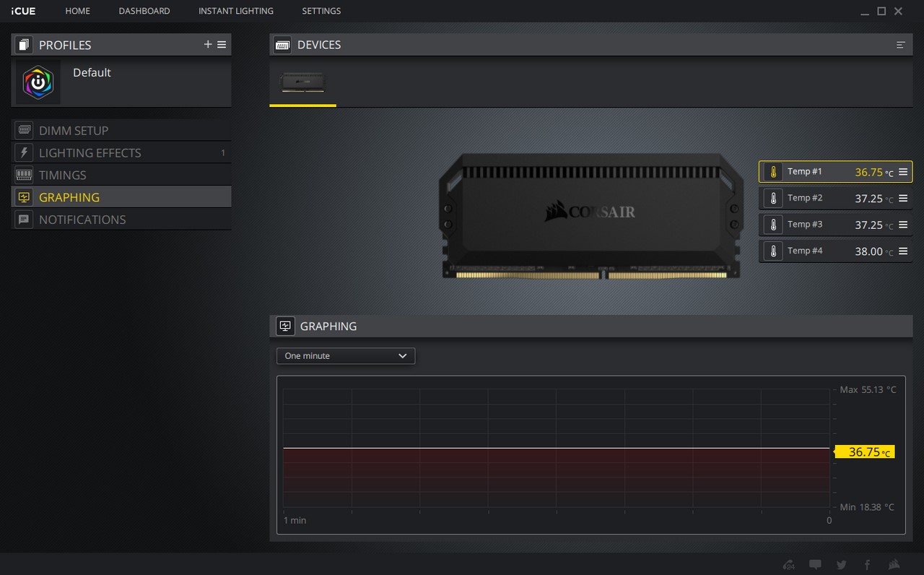Open TIMINGS section
This screenshot has width=924, height=575.
[121, 175]
